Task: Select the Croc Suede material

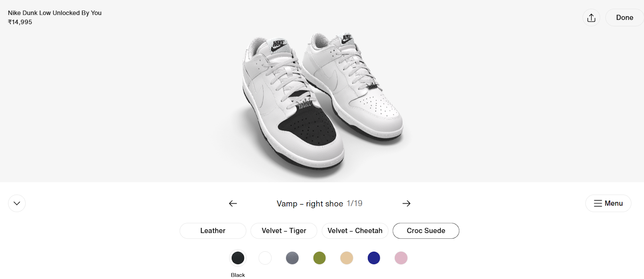Action: [426, 231]
